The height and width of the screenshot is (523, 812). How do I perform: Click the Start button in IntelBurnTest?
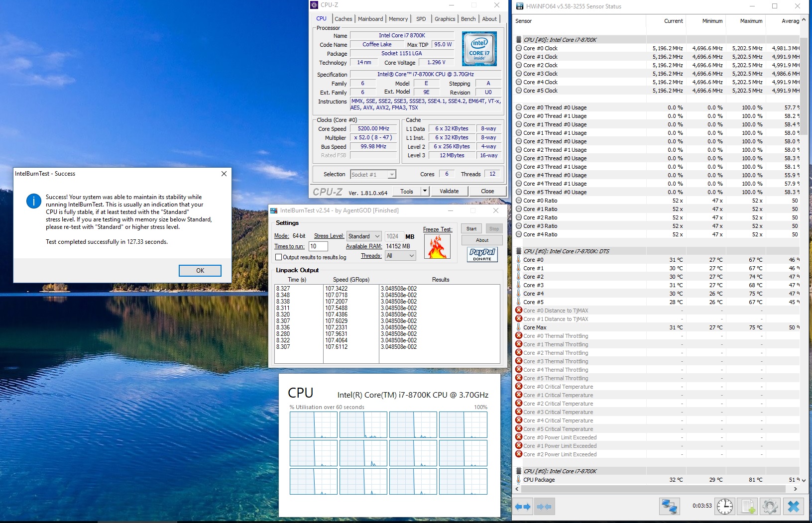coord(471,229)
